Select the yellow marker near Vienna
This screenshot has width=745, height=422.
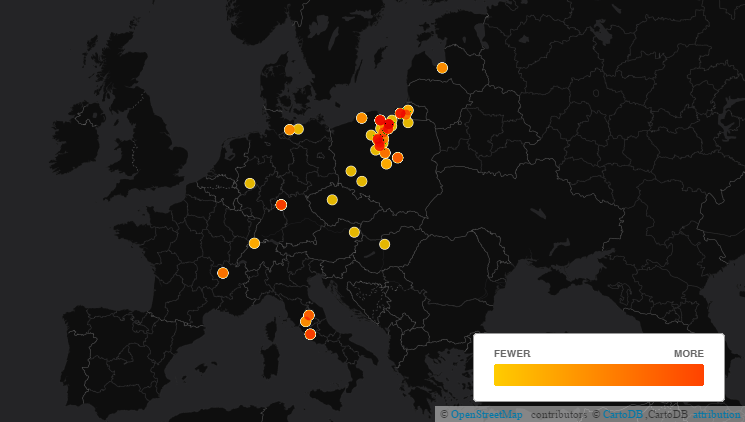[x=354, y=232]
